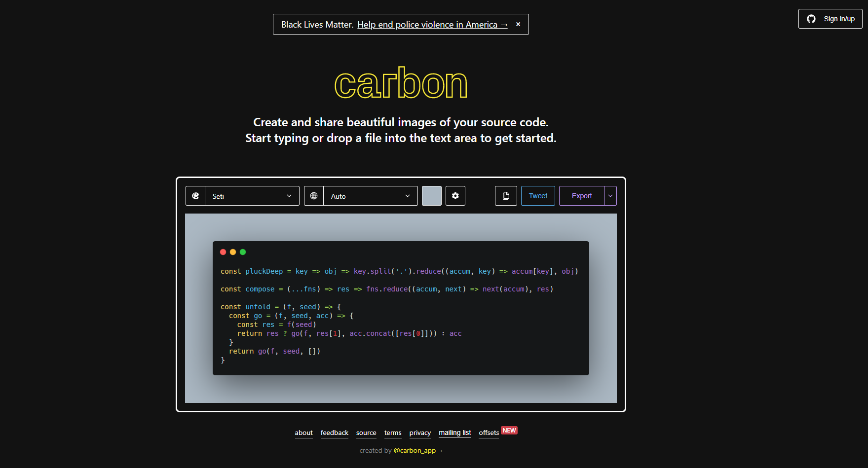Click the GitHub logo icon
The height and width of the screenshot is (468, 868).
(x=811, y=19)
